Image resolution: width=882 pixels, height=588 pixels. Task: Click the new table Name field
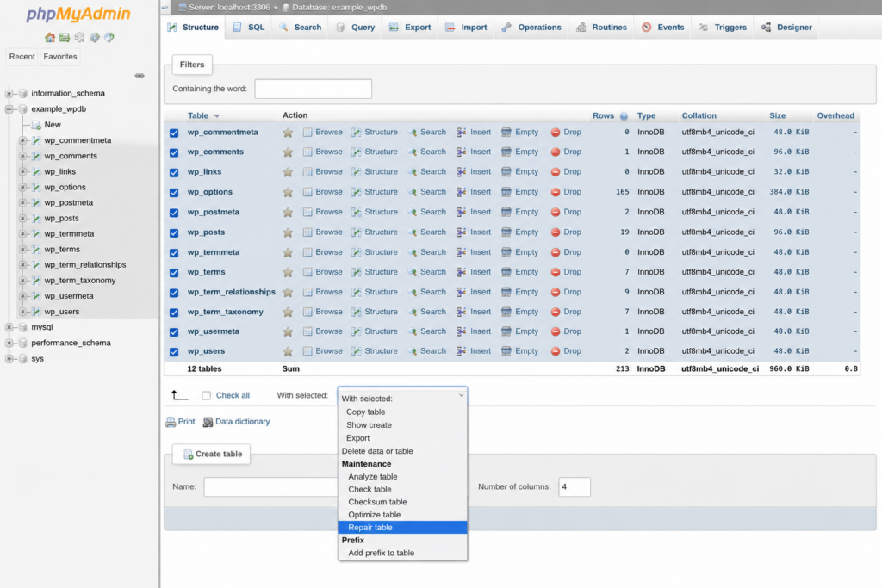tap(271, 486)
